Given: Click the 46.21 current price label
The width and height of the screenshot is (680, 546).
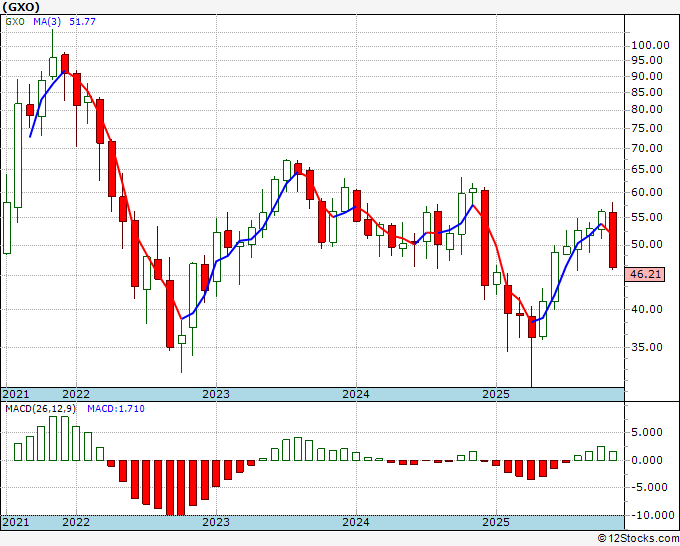Looking at the screenshot, I should point(645,274).
